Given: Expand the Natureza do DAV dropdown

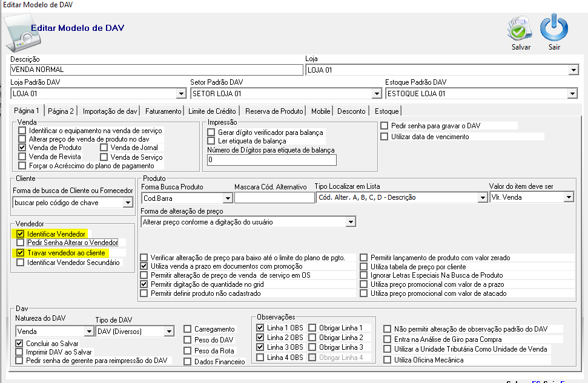Looking at the screenshot, I should (x=89, y=332).
